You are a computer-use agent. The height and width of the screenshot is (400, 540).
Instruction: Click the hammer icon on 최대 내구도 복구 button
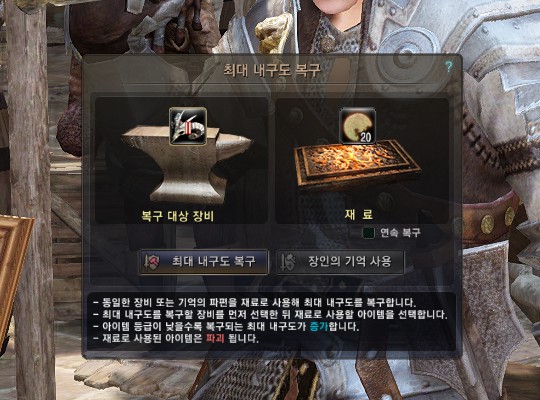click(152, 262)
